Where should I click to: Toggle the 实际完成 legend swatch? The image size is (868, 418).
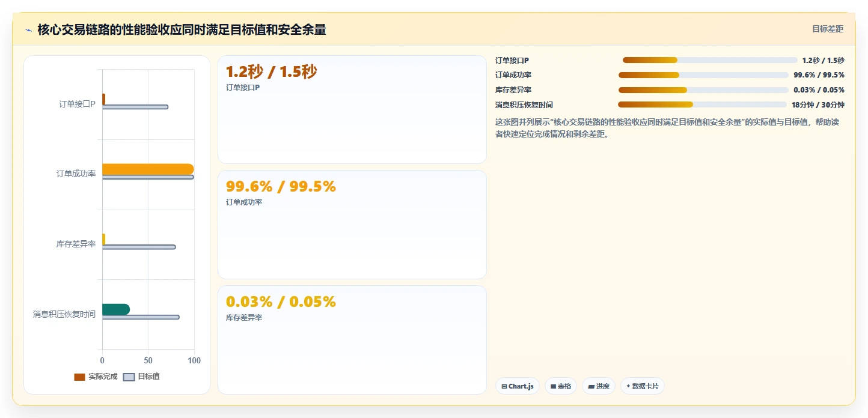click(79, 377)
